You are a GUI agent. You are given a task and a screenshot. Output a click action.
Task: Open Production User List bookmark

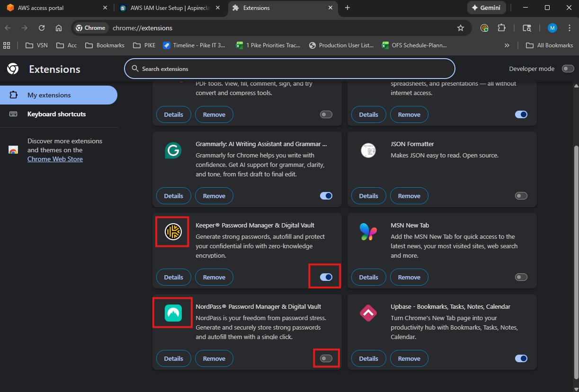click(341, 45)
